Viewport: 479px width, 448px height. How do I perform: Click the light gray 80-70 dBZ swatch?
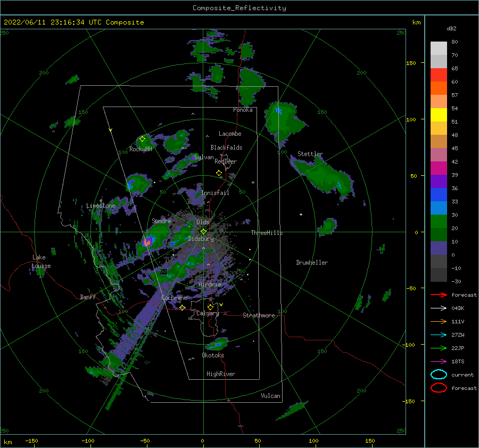click(x=439, y=48)
